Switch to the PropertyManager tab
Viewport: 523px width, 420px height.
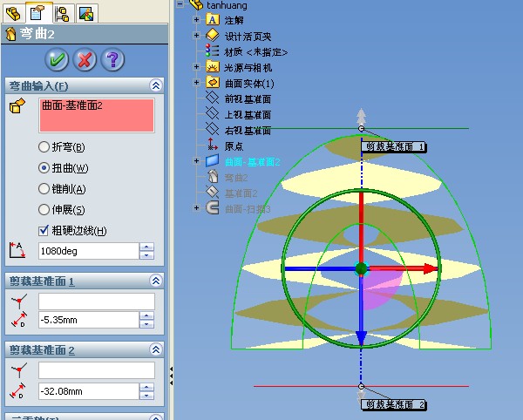click(x=37, y=13)
